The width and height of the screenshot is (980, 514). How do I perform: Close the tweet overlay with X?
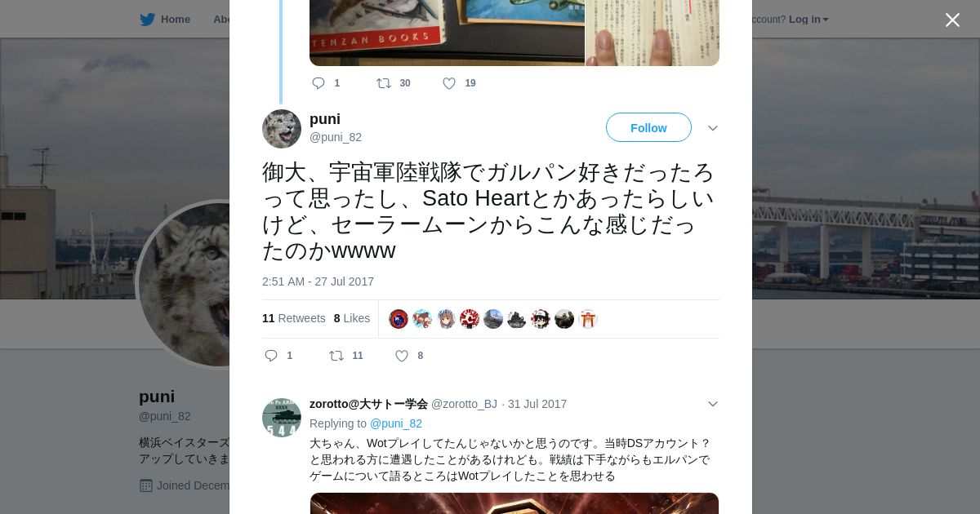[x=952, y=20]
